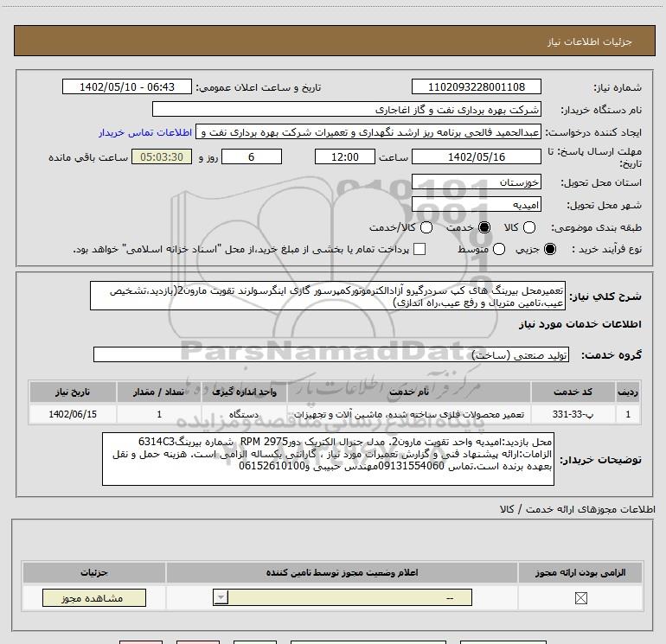
Task: Select the خدمت radio button
Action: [x=484, y=227]
